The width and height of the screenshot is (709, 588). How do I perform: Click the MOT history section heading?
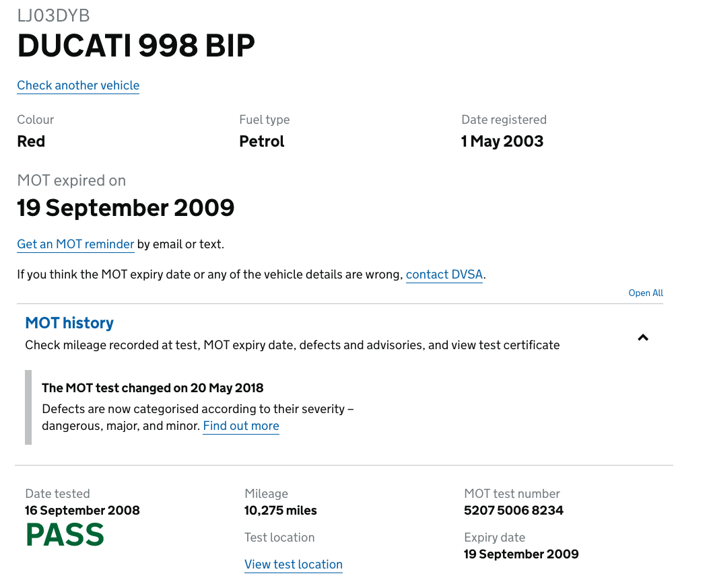69,323
